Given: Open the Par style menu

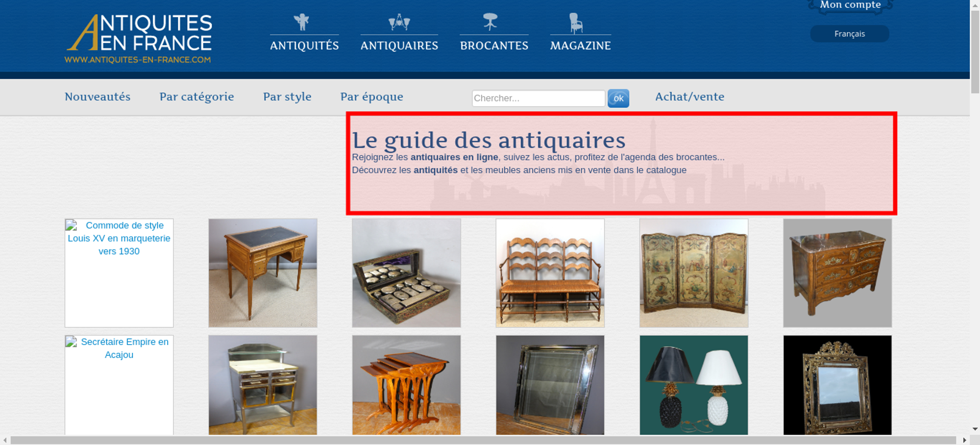Looking at the screenshot, I should 287,97.
